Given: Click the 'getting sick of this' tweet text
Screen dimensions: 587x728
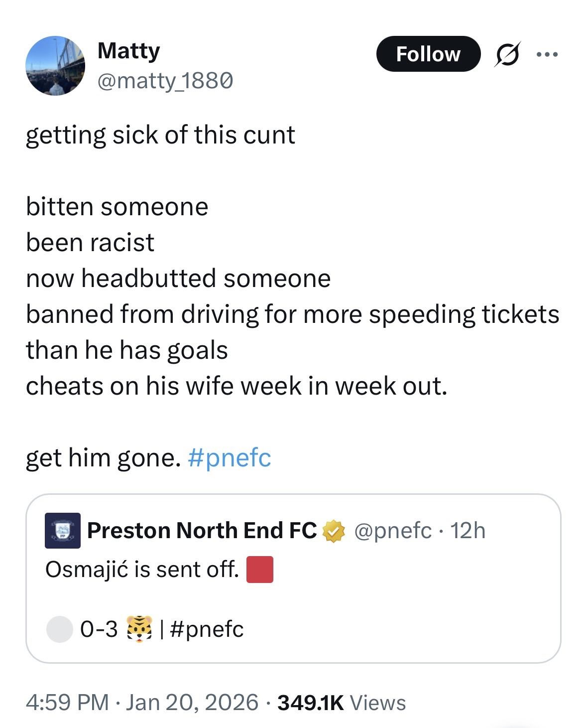Looking at the screenshot, I should click(x=160, y=135).
